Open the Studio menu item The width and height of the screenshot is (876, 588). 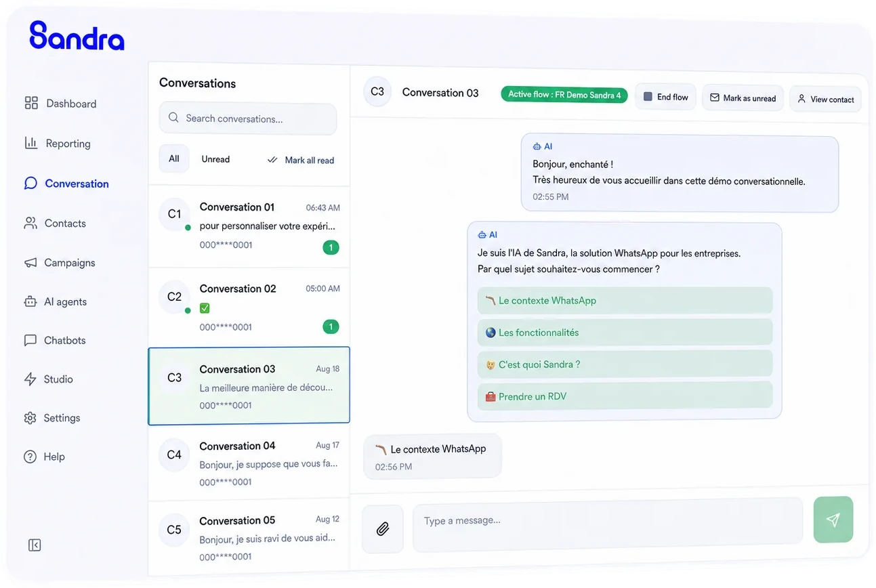point(49,379)
